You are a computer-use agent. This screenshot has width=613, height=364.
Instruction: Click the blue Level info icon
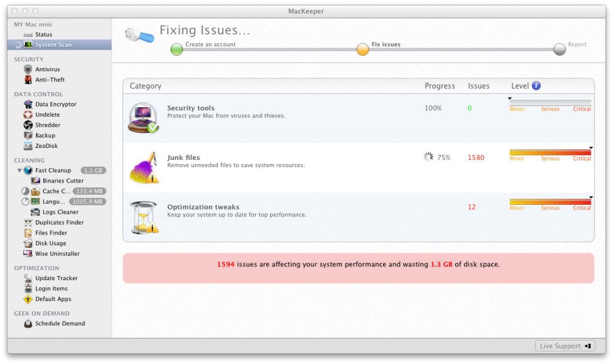(536, 86)
